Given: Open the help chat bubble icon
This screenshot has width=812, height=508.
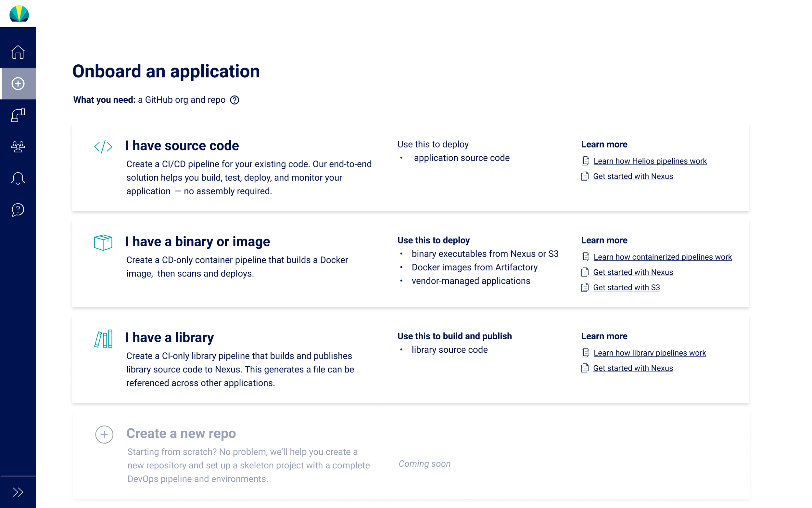Looking at the screenshot, I should 18,210.
